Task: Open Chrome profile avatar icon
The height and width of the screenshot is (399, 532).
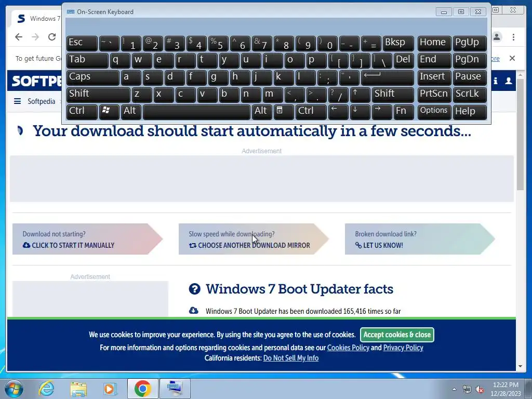Action: click(497, 37)
